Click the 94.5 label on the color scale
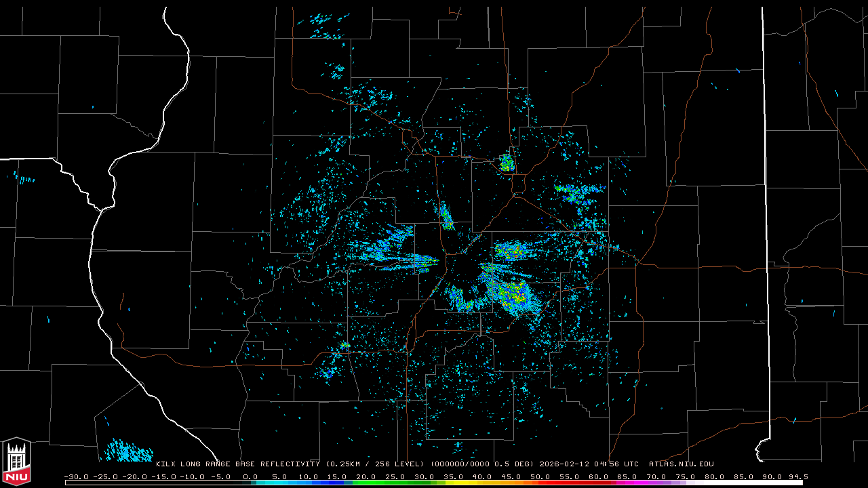868x488 pixels. click(796, 476)
